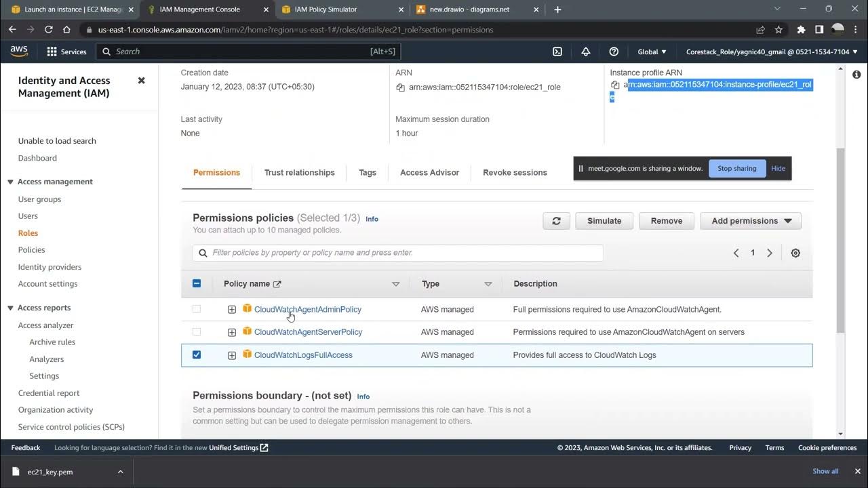868x488 pixels.
Task: Open the Add permissions dropdown
Action: click(x=751, y=221)
